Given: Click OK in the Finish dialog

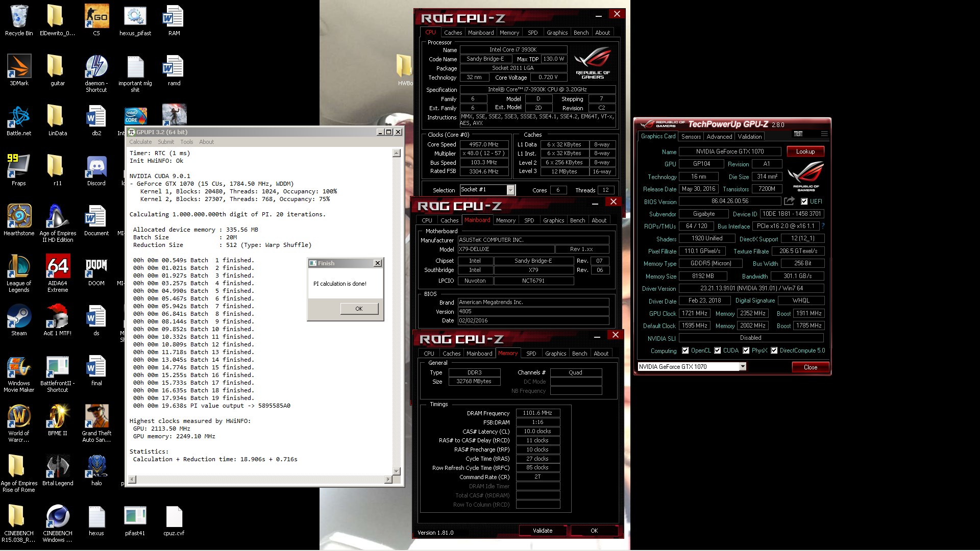Looking at the screenshot, I should 359,309.
